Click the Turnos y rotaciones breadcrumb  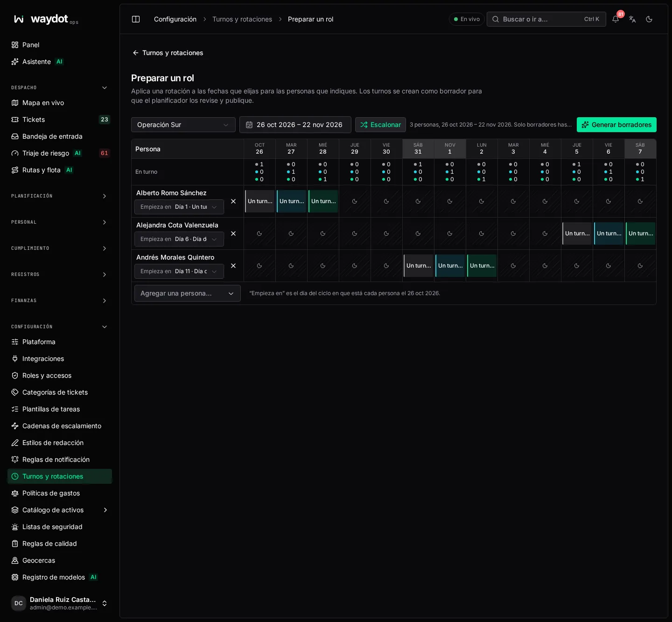point(242,19)
